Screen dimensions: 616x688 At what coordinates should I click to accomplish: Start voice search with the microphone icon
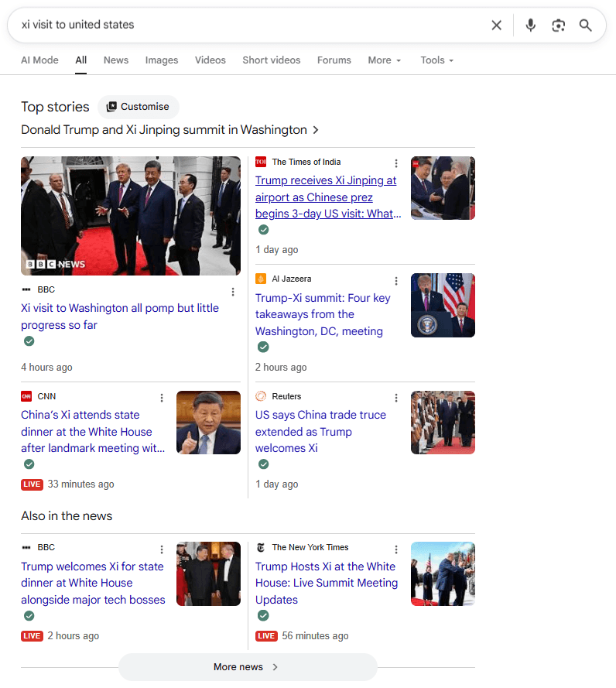point(530,25)
